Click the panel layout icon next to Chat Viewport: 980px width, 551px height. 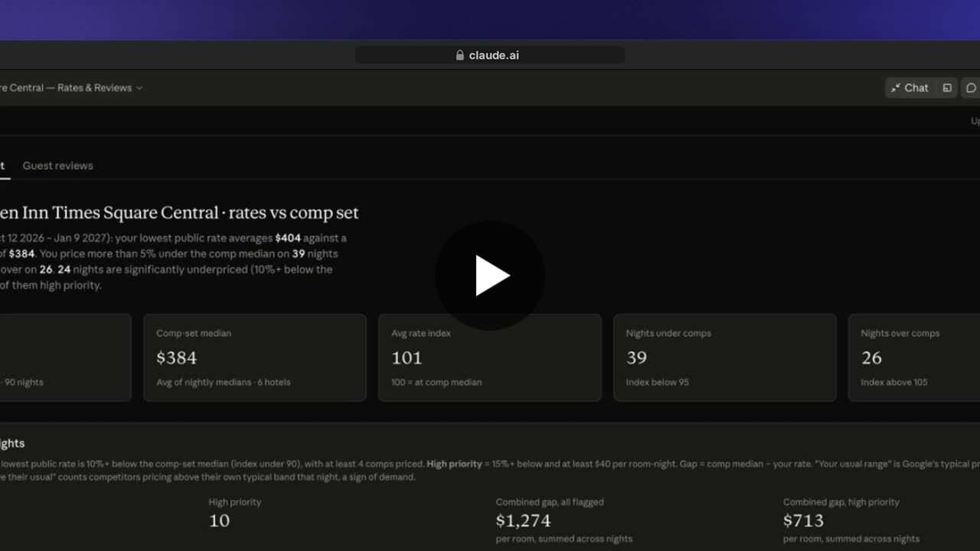tap(947, 88)
